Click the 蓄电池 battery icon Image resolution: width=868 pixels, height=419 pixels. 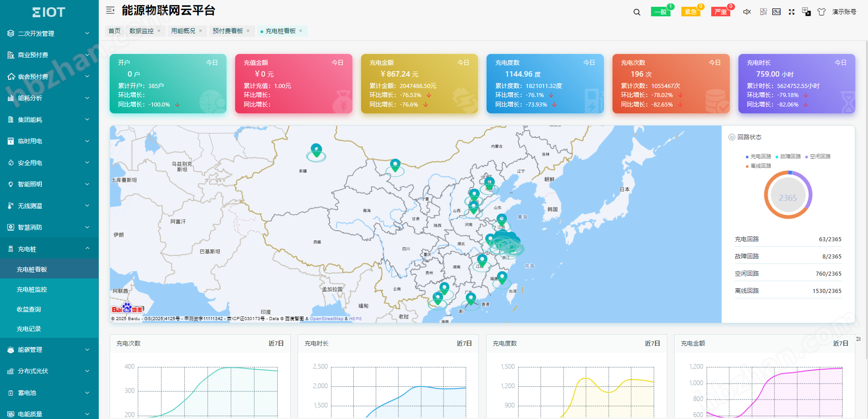tap(11, 393)
